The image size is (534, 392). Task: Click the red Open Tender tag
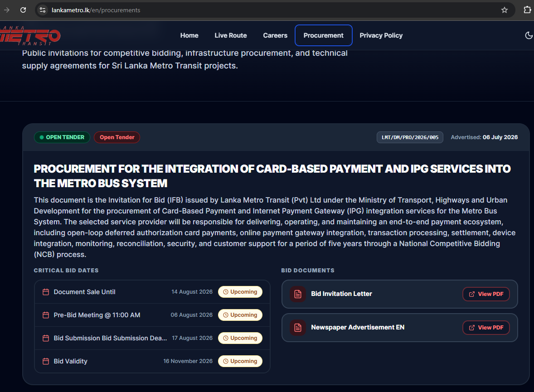point(117,137)
